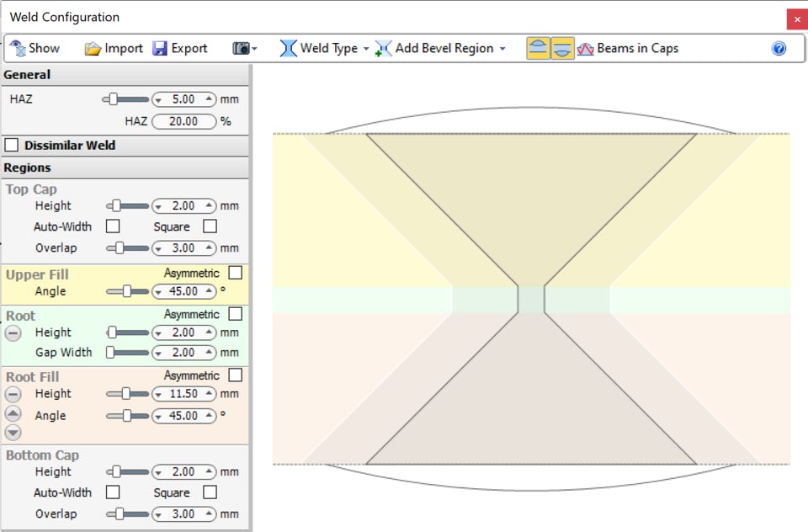Check Top Cap Auto-Width box
Viewport: 808px width, 532px height.
click(x=113, y=226)
